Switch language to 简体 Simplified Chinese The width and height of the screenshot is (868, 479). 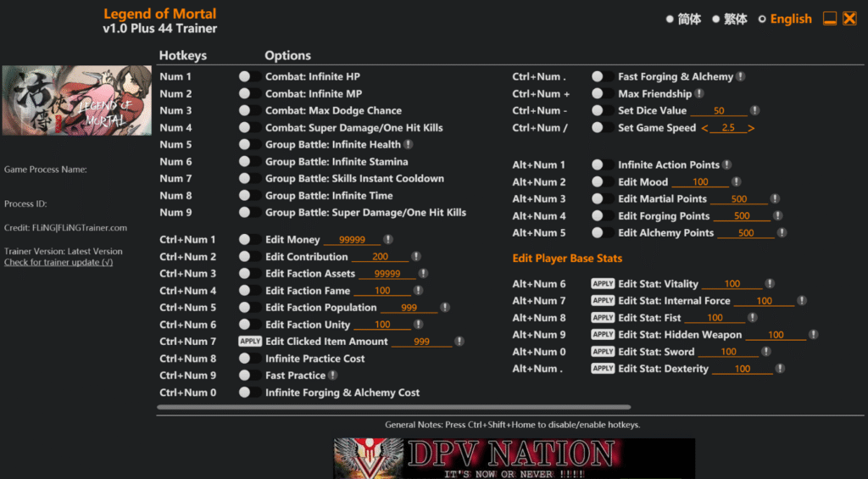pyautogui.click(x=670, y=19)
